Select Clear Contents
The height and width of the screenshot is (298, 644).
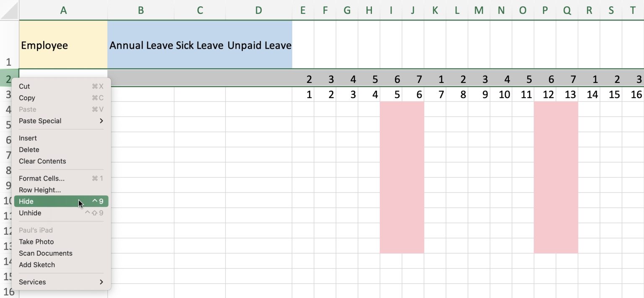click(42, 161)
